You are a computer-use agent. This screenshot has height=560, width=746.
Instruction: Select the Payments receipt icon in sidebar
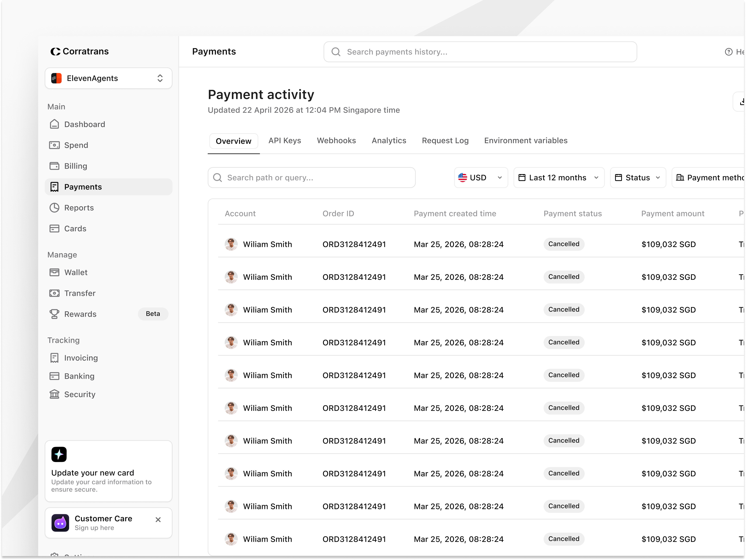[x=54, y=187]
